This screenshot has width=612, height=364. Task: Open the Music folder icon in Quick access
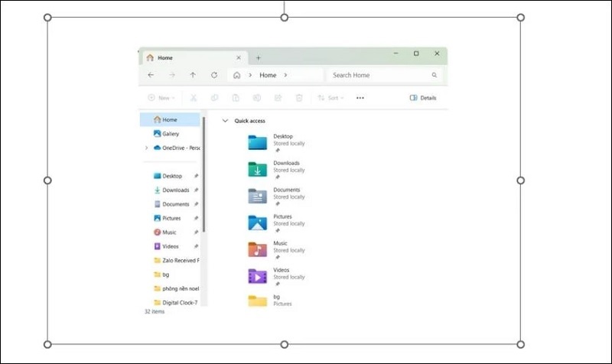[257, 249]
